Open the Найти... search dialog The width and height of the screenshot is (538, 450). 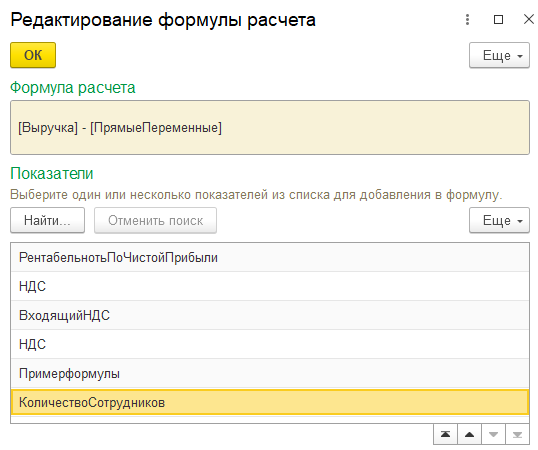pos(47,220)
